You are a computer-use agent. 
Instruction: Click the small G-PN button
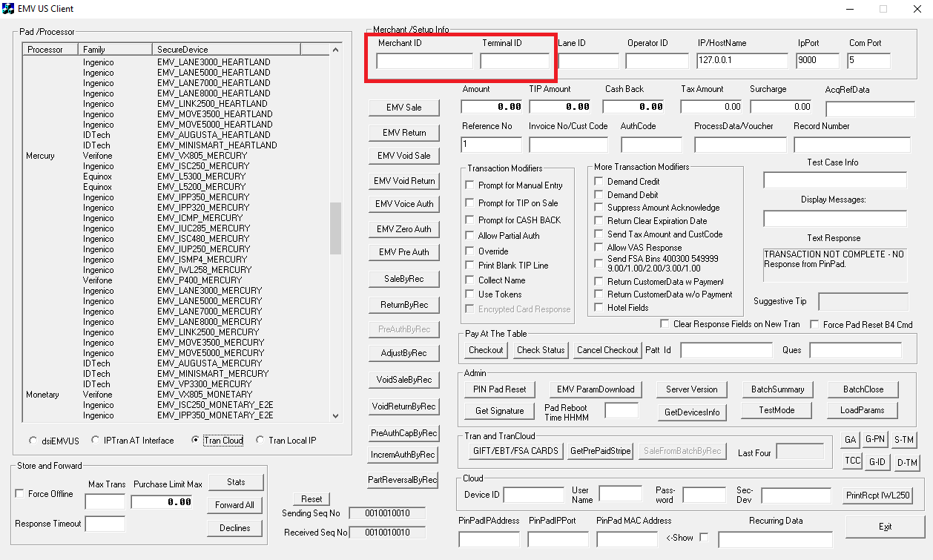coord(876,440)
